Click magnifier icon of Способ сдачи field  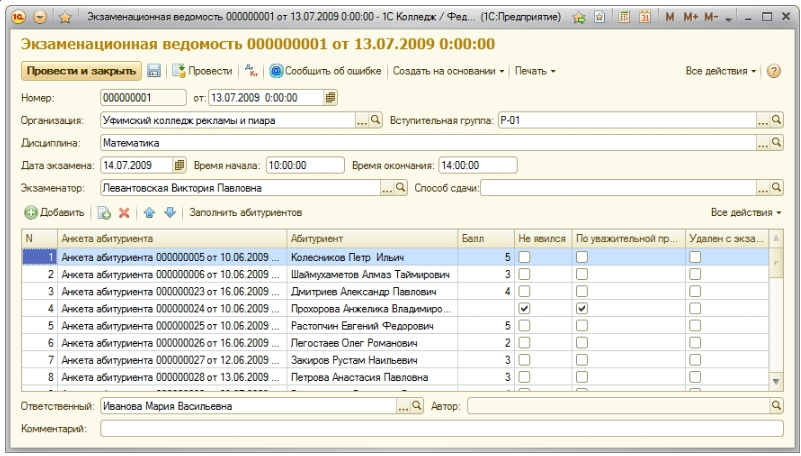(x=776, y=187)
